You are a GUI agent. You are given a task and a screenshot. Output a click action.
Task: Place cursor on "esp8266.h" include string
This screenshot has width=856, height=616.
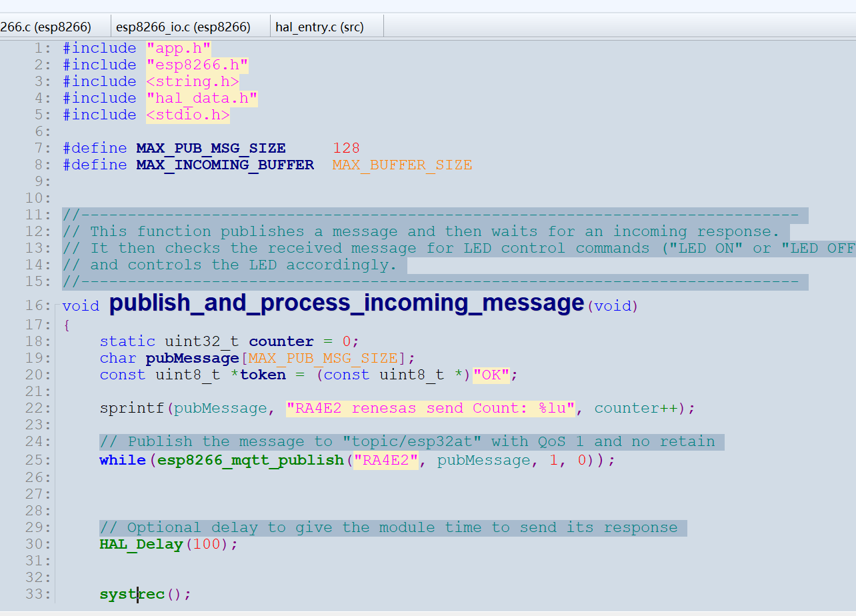(x=197, y=65)
